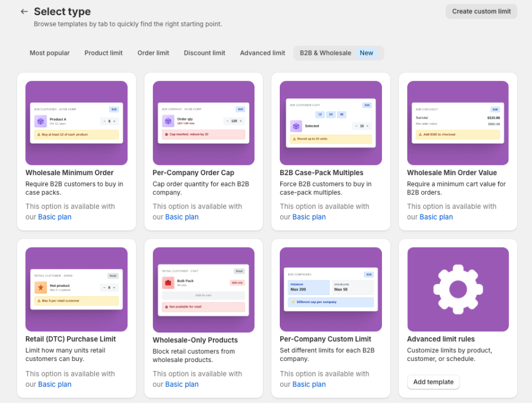Image resolution: width=532 pixels, height=403 pixels.
Task: Click "Buy at least 12 of each product" warning
Action: tap(76, 135)
